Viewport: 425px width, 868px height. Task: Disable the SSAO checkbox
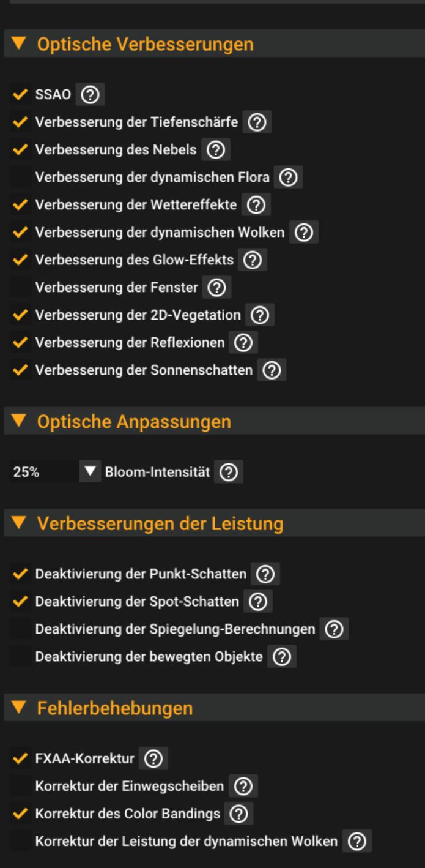20,95
